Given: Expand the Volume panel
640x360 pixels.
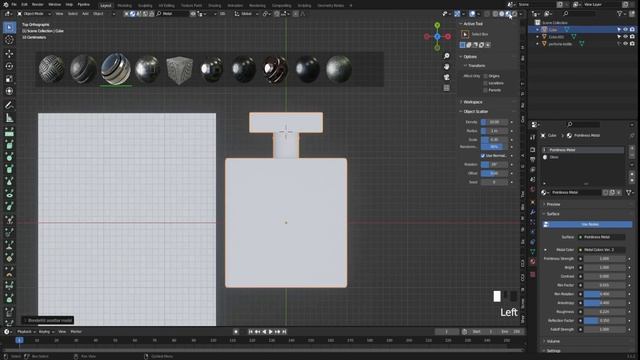Looking at the screenshot, I should 544,341.
